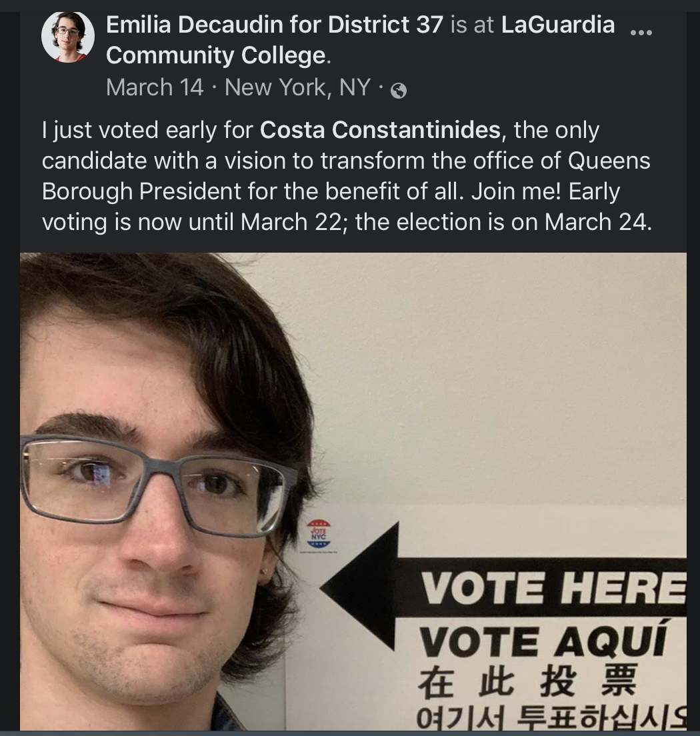Image resolution: width=700 pixels, height=736 pixels.
Task: Click the sentence mentioning election on March 24
Action: pos(504,222)
